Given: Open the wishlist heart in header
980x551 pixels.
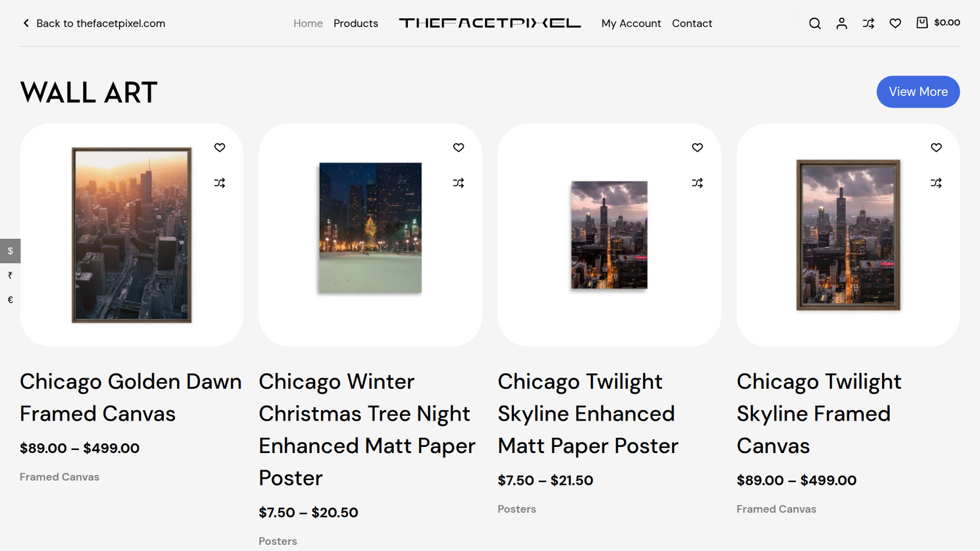Looking at the screenshot, I should click(895, 23).
